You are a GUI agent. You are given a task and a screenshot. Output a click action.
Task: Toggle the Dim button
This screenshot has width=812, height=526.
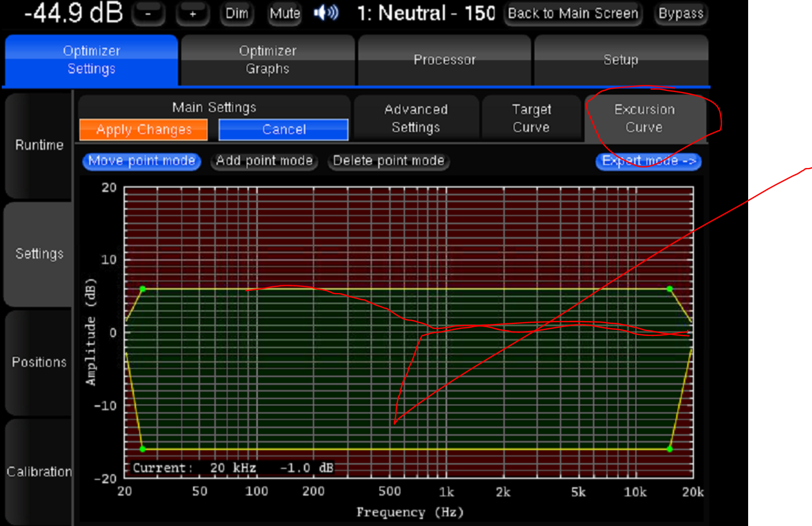tap(237, 14)
